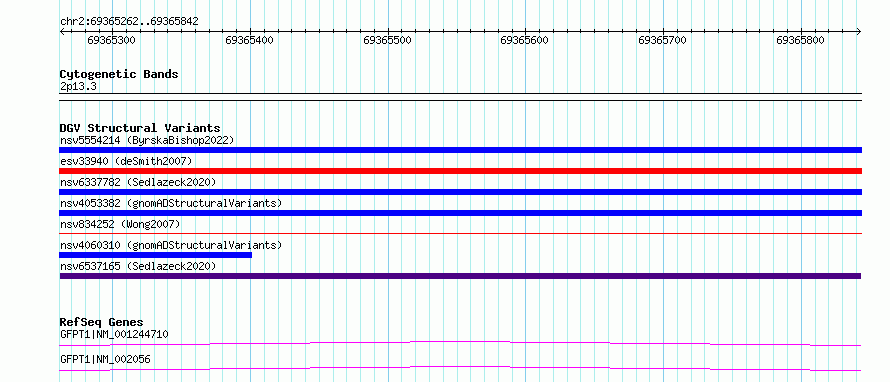Viewport: 890px width, 382px height.
Task: Click the red bar for esv33940
Action: (460, 171)
